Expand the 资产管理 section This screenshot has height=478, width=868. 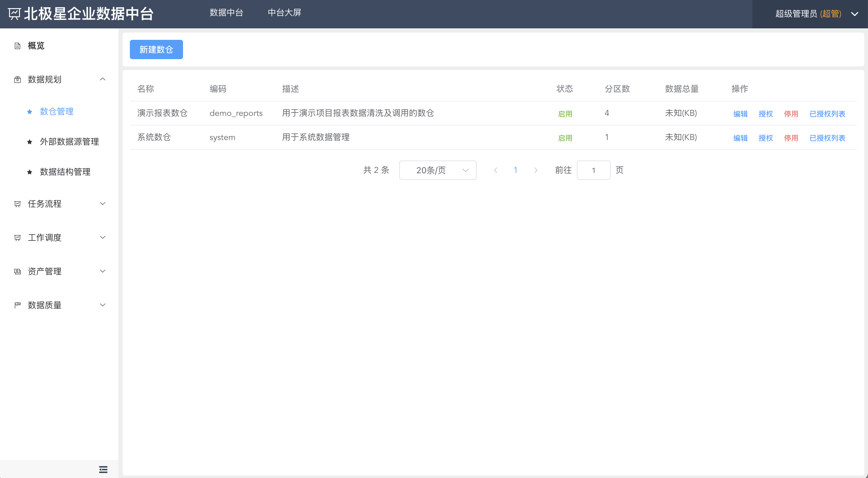click(x=103, y=271)
